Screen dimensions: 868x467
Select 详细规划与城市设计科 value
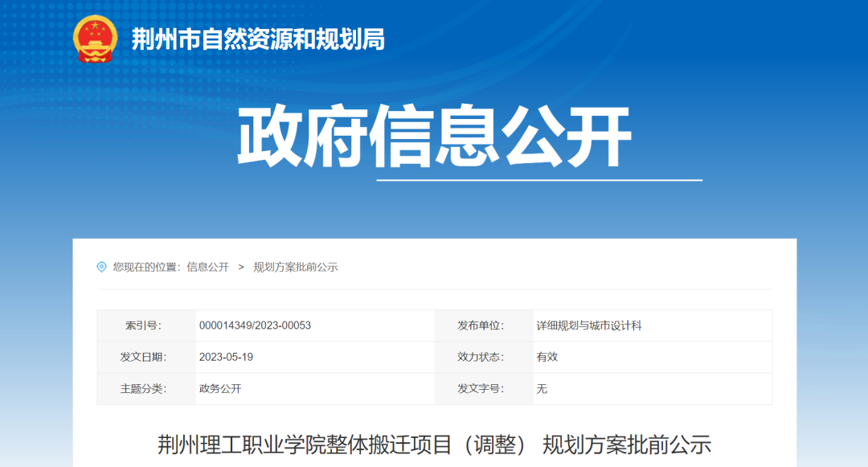589,326
